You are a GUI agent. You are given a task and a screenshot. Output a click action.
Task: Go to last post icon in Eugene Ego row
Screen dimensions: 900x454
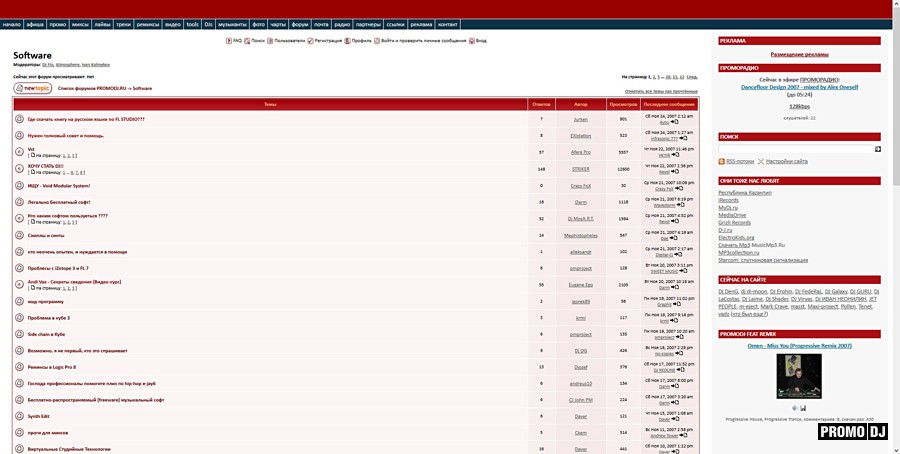(x=675, y=288)
